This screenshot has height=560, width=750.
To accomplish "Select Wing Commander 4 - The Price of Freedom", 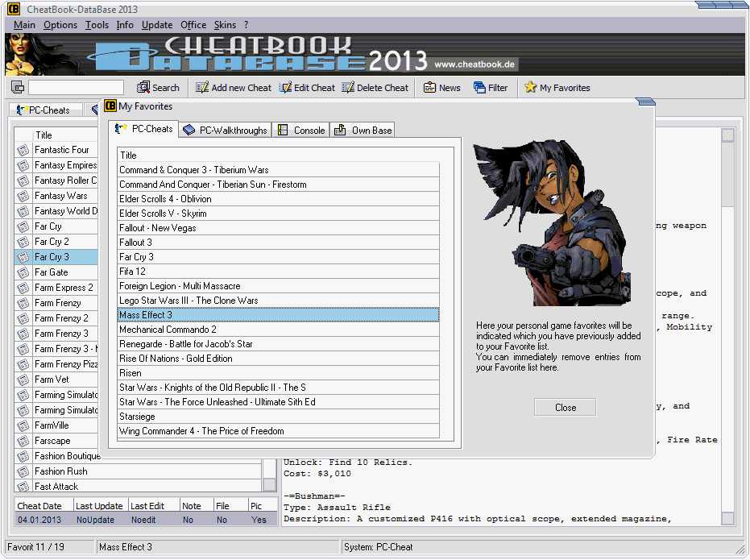I will pos(279,431).
